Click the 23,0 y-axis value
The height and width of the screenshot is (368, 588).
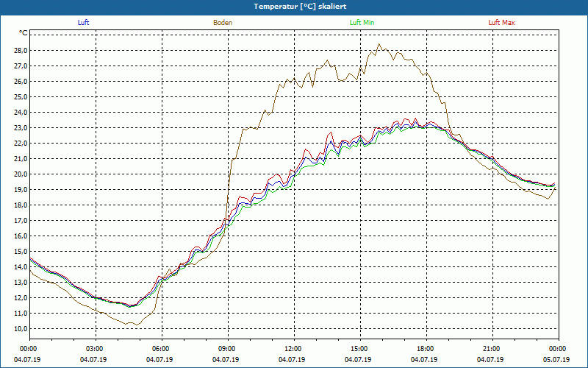[21, 127]
